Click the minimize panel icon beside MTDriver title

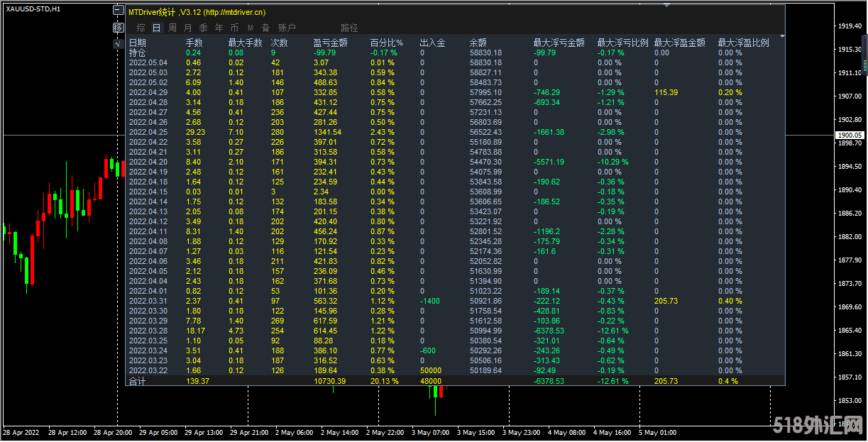tap(119, 12)
